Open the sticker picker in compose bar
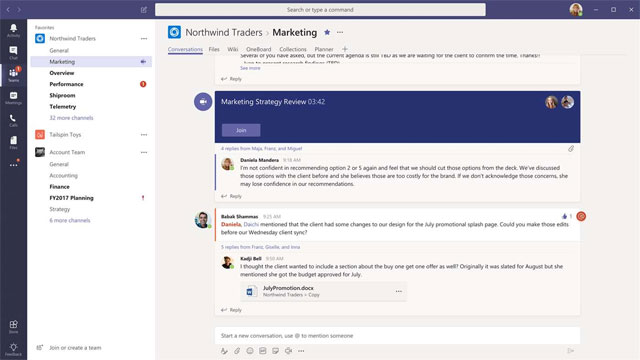 [276, 351]
